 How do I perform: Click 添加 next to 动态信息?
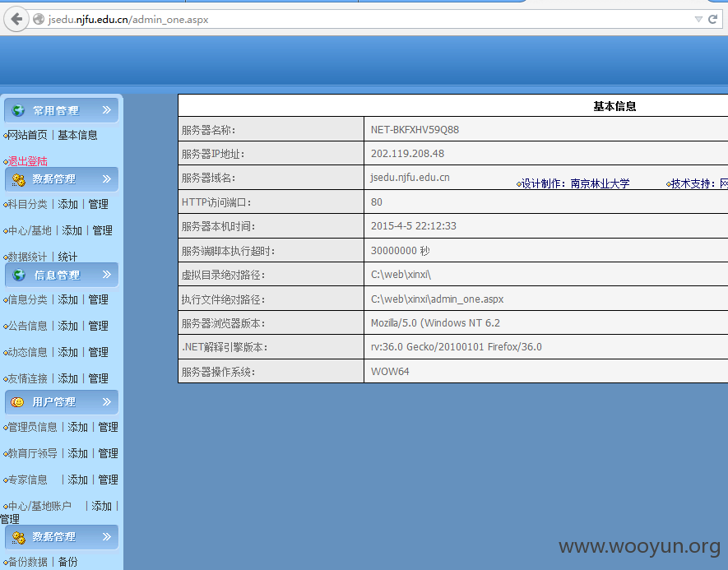[x=67, y=352]
